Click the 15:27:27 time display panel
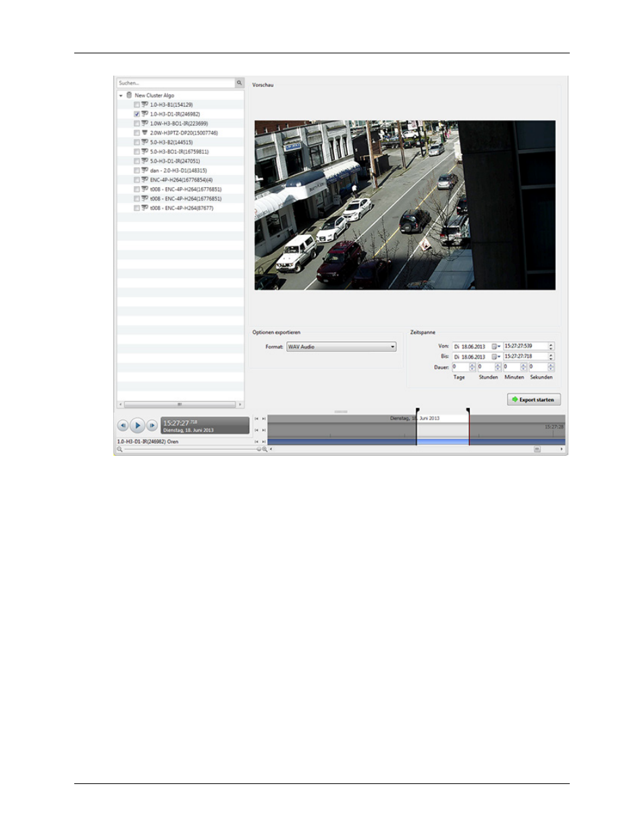644x834 pixels. point(205,425)
